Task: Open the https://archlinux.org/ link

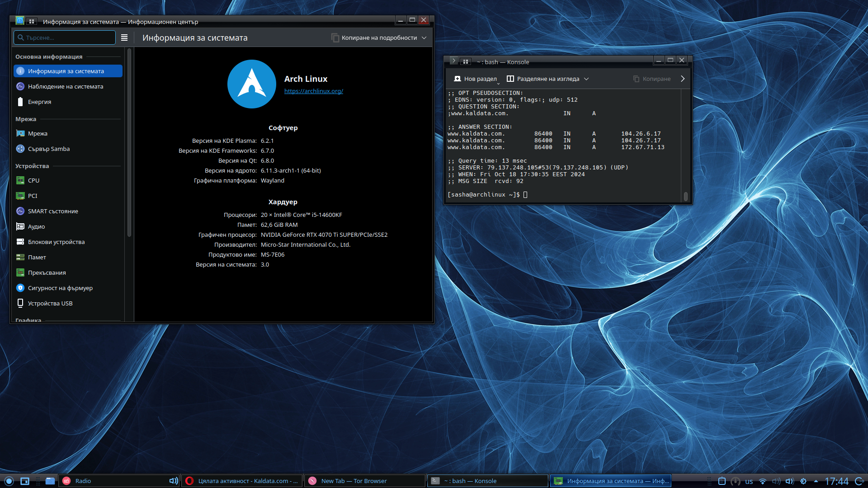Action: [x=314, y=91]
